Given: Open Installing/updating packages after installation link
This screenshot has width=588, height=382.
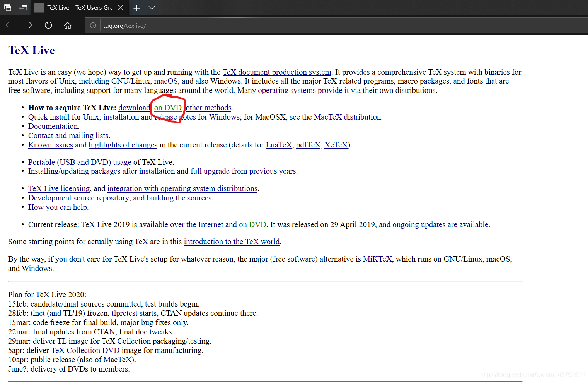Looking at the screenshot, I should coord(101,171).
